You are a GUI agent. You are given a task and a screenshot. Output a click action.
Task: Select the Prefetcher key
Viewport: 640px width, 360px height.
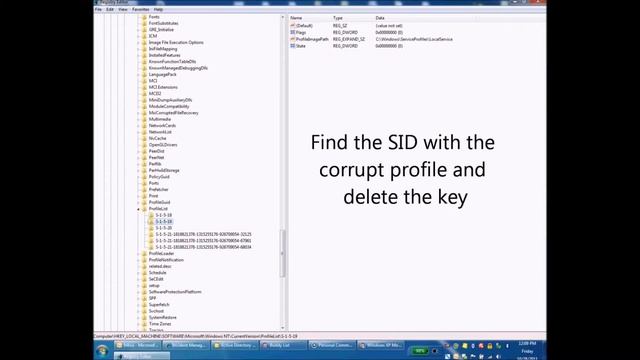tap(158, 190)
